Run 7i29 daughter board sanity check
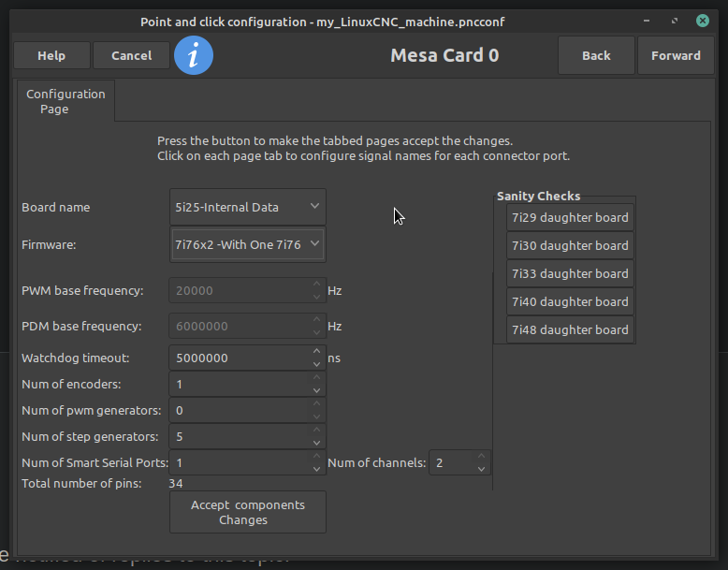This screenshot has height=570, width=728. click(x=570, y=217)
